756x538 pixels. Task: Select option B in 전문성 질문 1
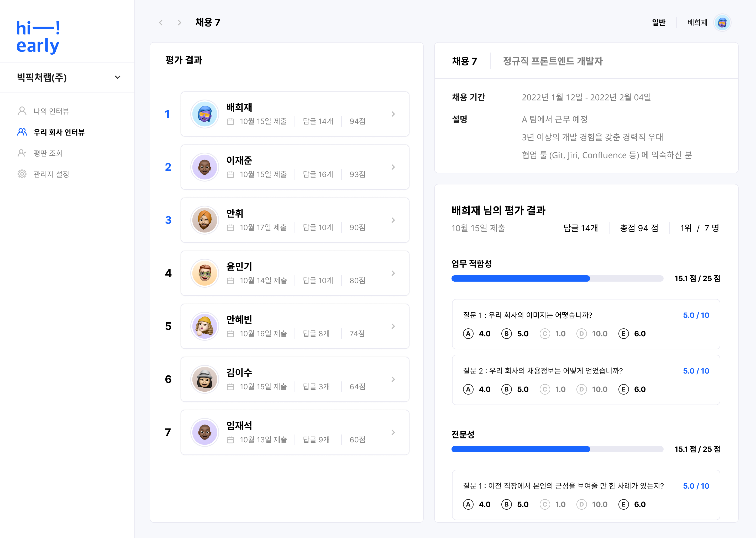coord(506,504)
